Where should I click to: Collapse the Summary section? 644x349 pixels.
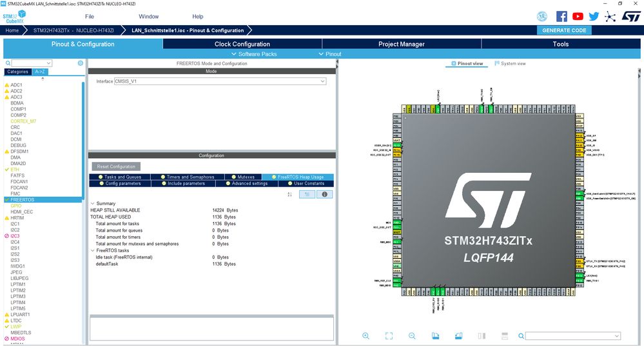point(93,203)
